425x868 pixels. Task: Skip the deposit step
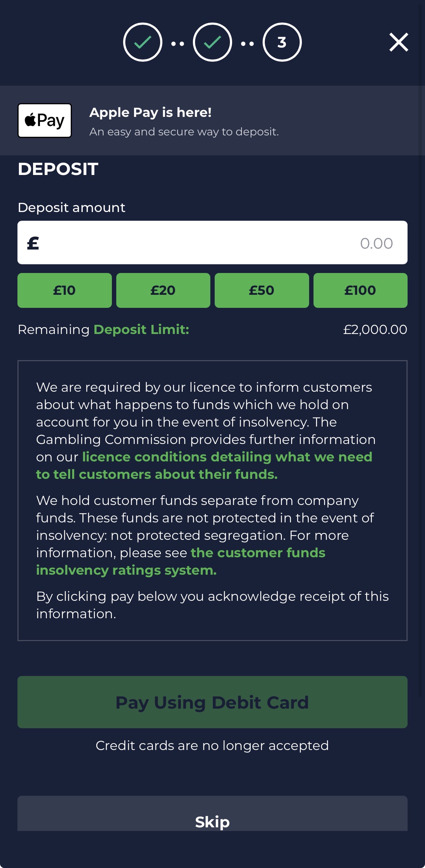[212, 822]
